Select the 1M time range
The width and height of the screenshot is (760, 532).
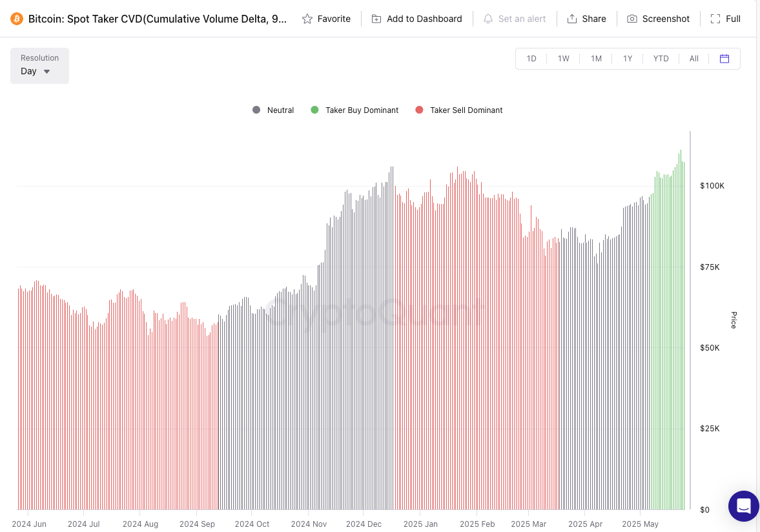point(596,59)
